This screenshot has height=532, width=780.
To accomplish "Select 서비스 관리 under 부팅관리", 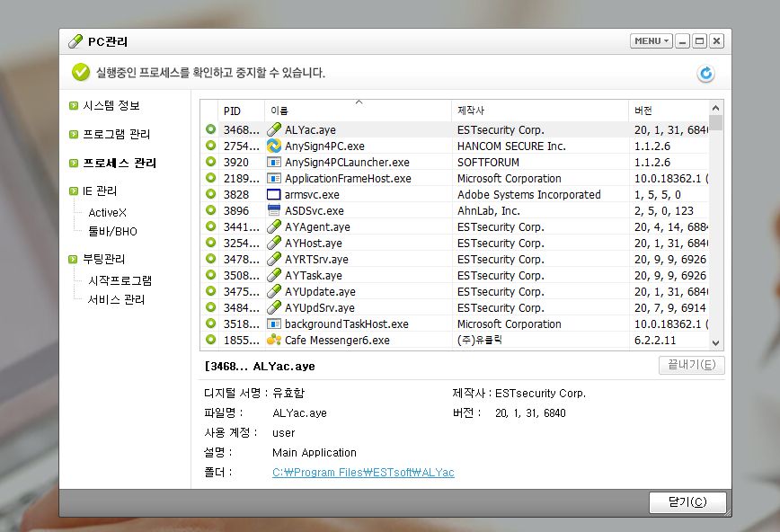I will [x=116, y=299].
